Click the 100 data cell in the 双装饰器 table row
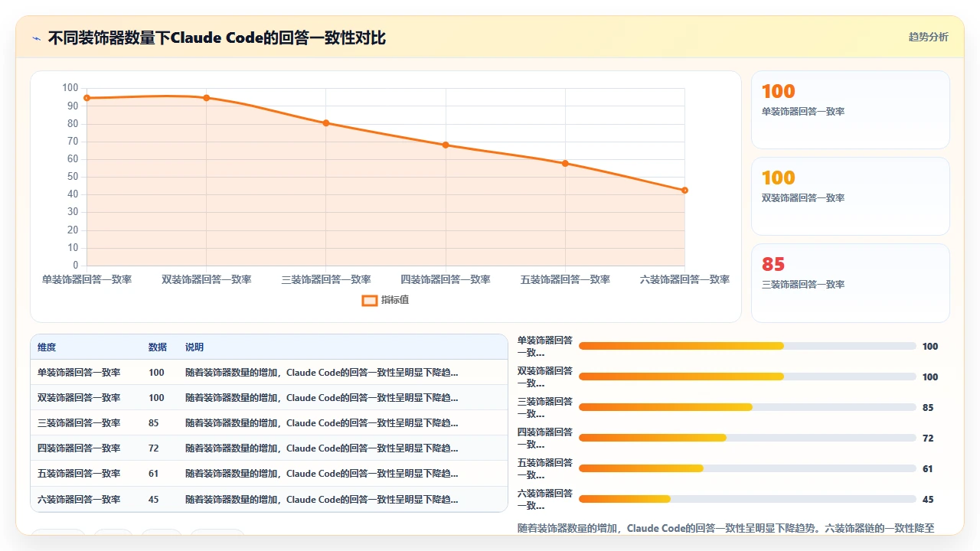The width and height of the screenshot is (980, 551). click(156, 398)
